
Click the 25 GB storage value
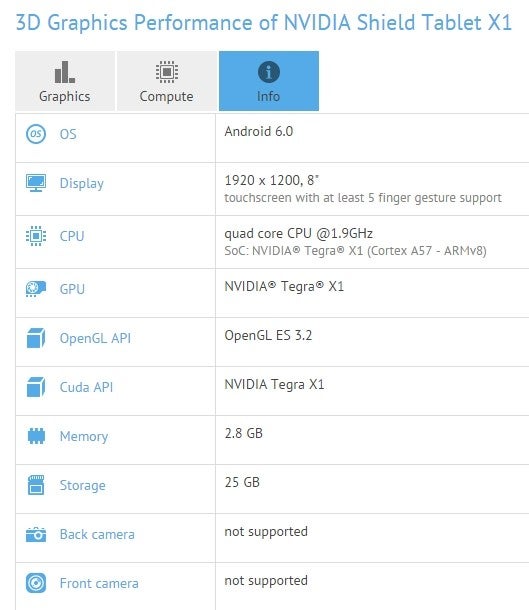click(x=242, y=482)
